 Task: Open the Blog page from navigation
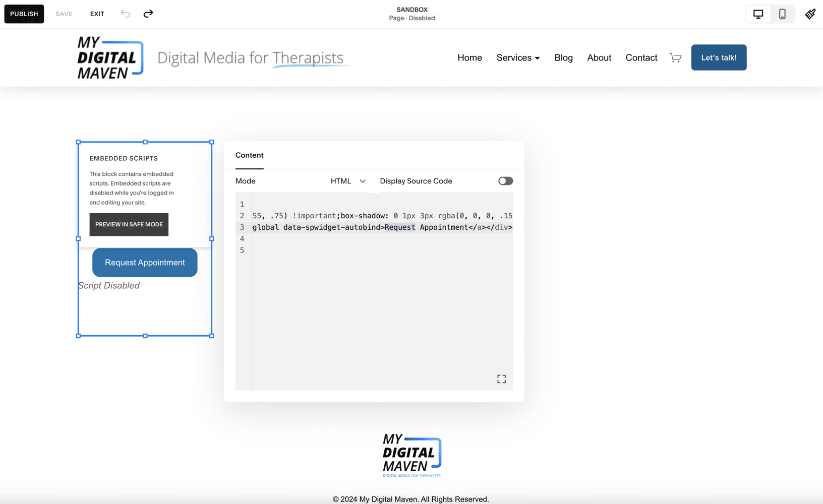click(x=563, y=57)
